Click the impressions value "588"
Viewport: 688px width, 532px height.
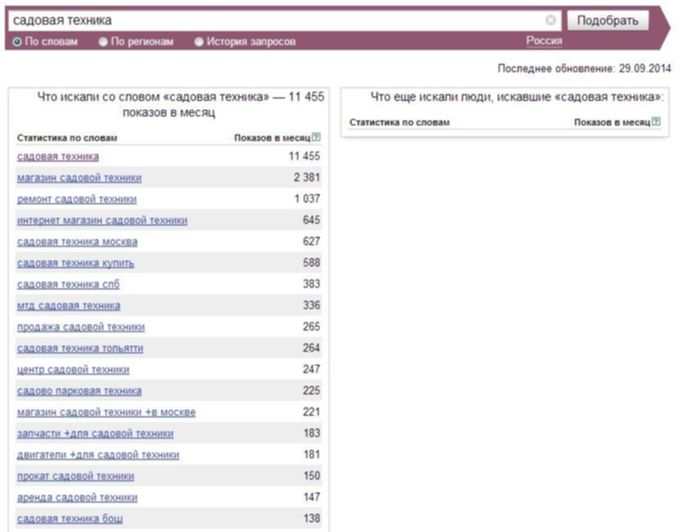point(311,263)
